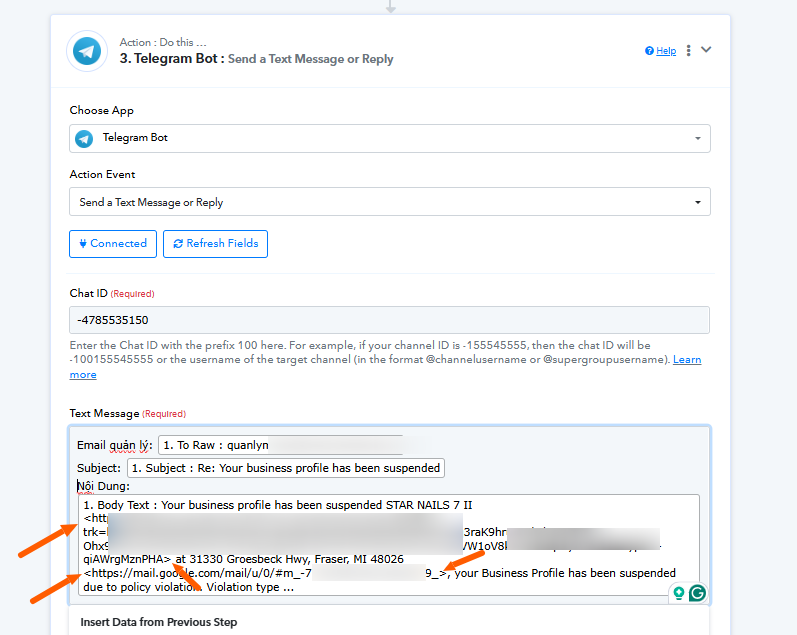The width and height of the screenshot is (797, 635).
Task: Click the step title 'Send a Text Message or Reply'
Action: [x=310, y=59]
